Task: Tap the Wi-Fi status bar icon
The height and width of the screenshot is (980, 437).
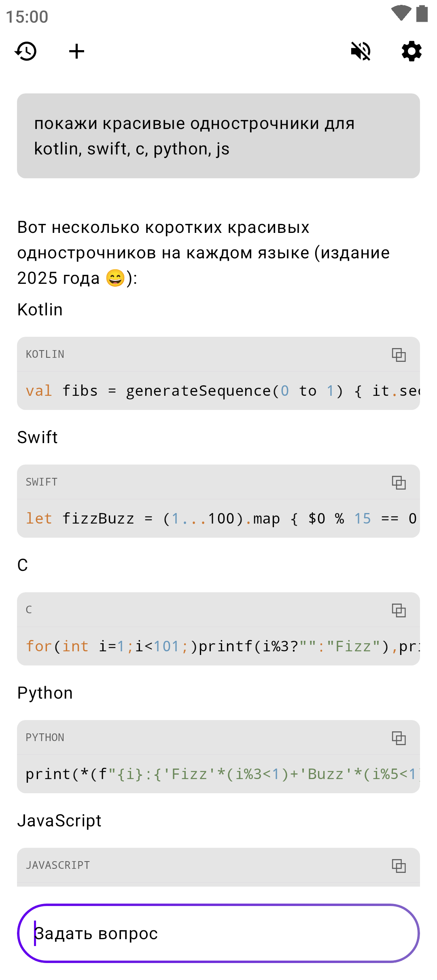Action: point(401,13)
